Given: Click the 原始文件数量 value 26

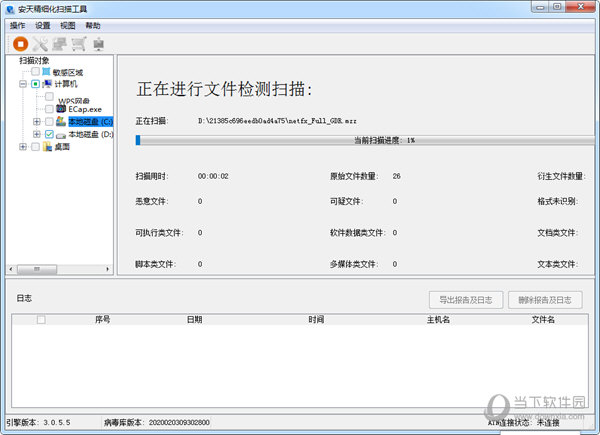Looking at the screenshot, I should (x=396, y=176).
